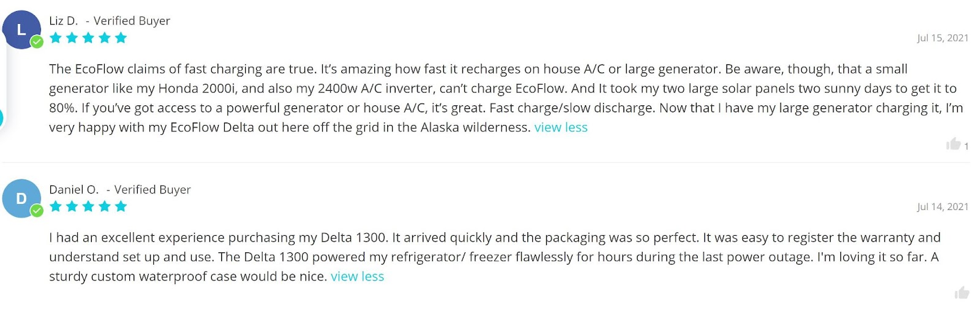This screenshot has height=313, width=980.
Task: Click the first star in Daniel O.'s rating
Action: pyautogui.click(x=56, y=206)
